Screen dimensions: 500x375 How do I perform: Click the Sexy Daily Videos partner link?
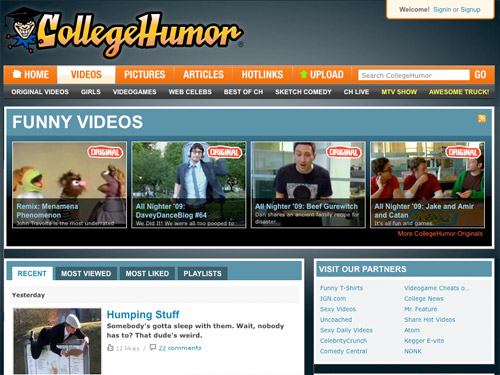(346, 330)
